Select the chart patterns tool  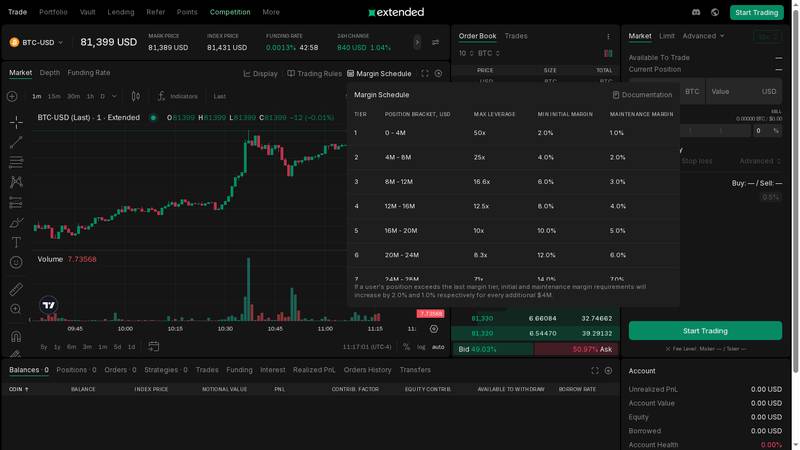(x=16, y=182)
